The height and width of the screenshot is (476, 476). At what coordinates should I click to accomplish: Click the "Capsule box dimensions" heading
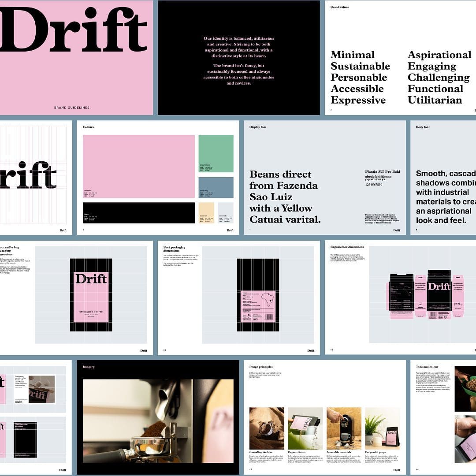point(347,247)
